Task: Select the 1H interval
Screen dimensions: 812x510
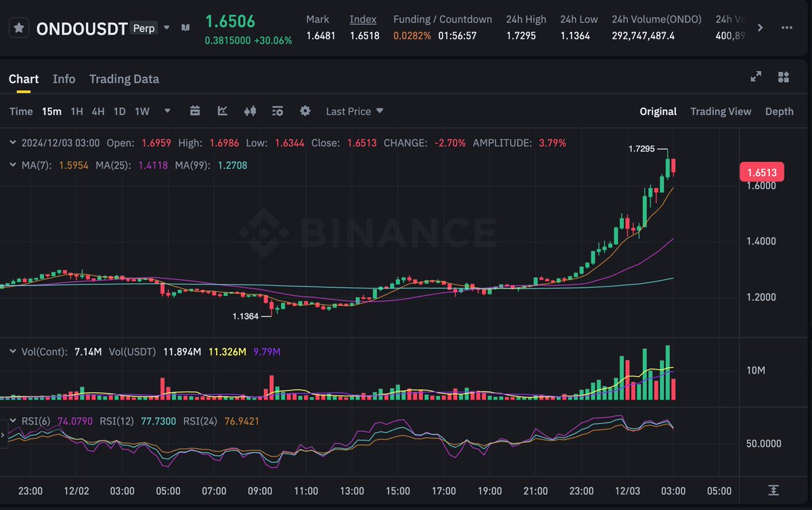Action: [x=77, y=111]
